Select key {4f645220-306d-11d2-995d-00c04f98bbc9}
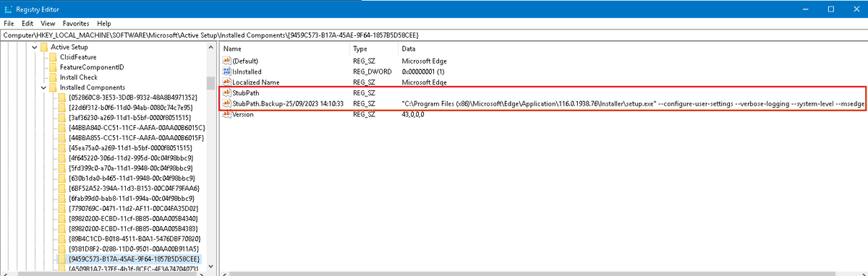 pyautogui.click(x=132, y=158)
